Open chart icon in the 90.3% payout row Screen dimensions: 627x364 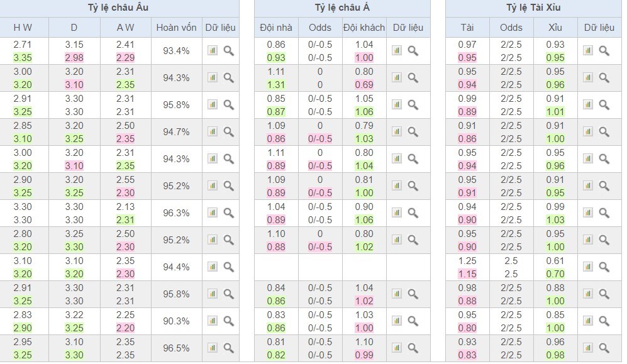212,321
